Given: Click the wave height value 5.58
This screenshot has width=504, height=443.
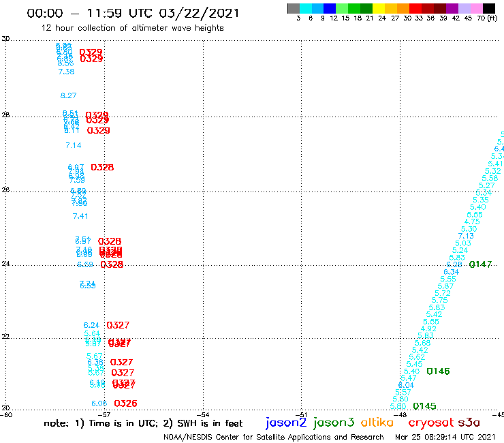Looking at the screenshot, I should 490,178.
